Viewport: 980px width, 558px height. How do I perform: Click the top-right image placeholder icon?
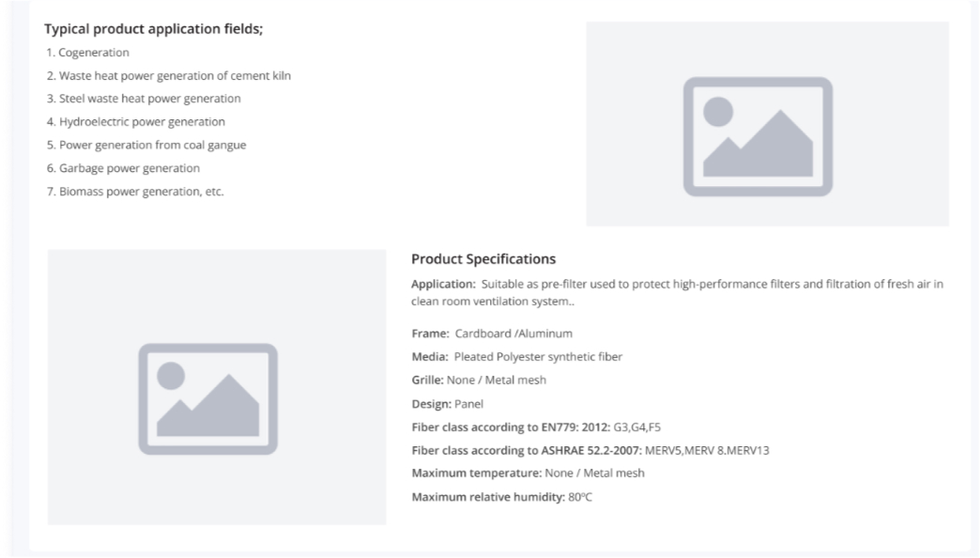[x=758, y=136]
